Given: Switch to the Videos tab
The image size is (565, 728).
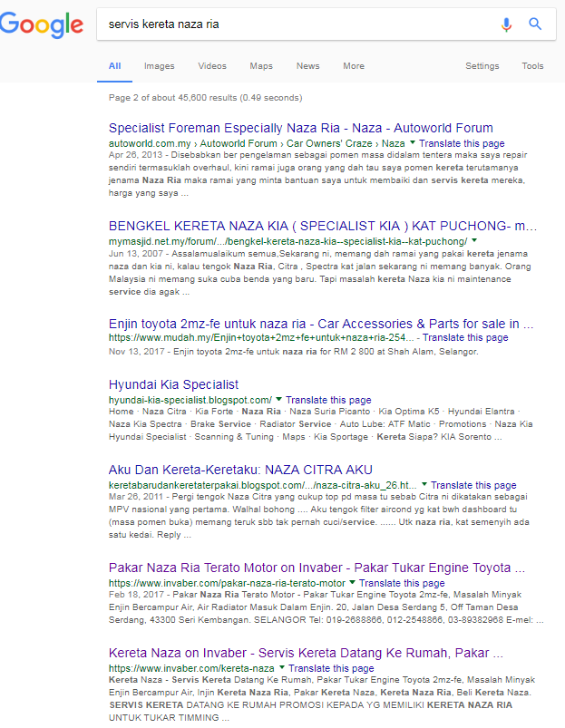Looking at the screenshot, I should click(x=212, y=66).
